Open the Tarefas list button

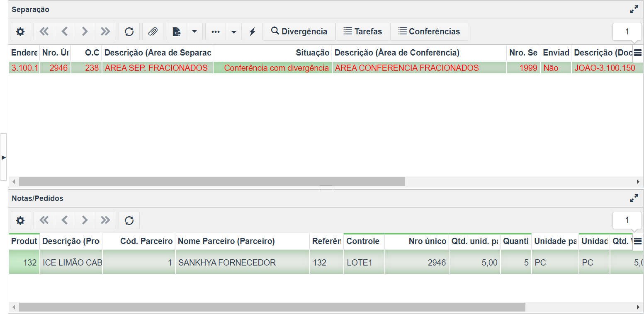(363, 31)
